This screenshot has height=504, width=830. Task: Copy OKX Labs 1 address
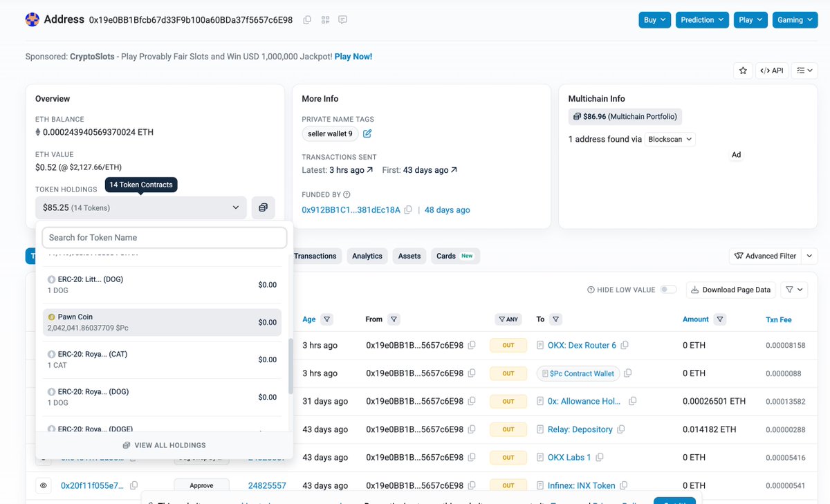[x=600, y=457]
